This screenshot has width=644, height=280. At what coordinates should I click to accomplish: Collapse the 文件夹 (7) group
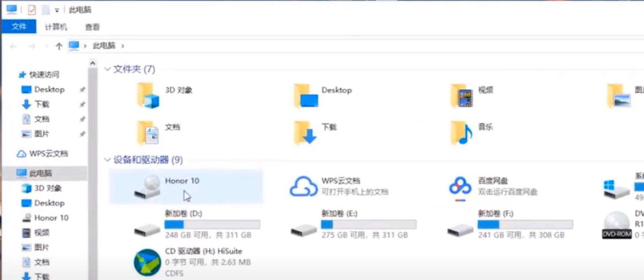(x=107, y=69)
